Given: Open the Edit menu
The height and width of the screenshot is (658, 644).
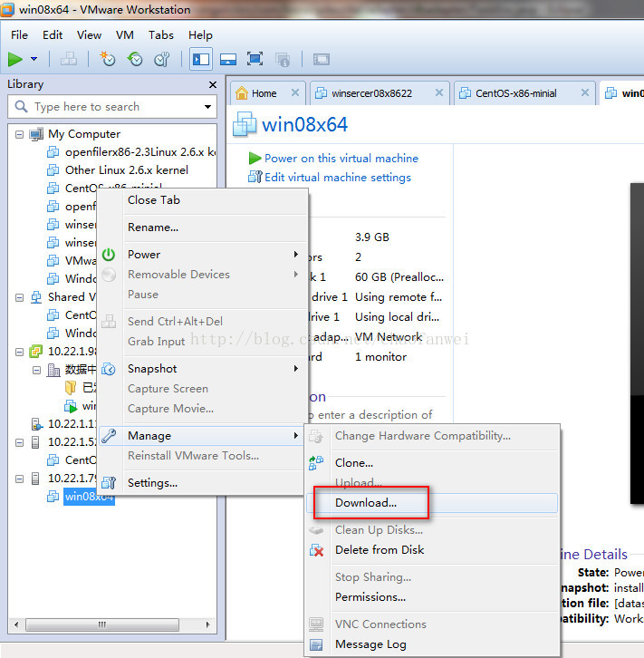Looking at the screenshot, I should pos(53,34).
